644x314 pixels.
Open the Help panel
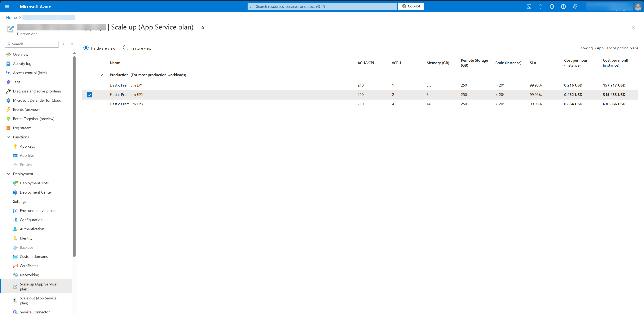[x=563, y=7]
